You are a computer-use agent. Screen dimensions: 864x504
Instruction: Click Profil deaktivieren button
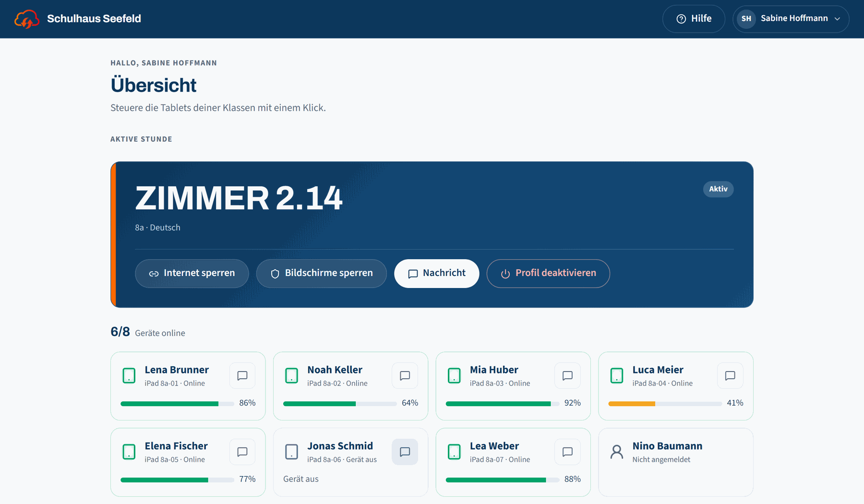548,274
